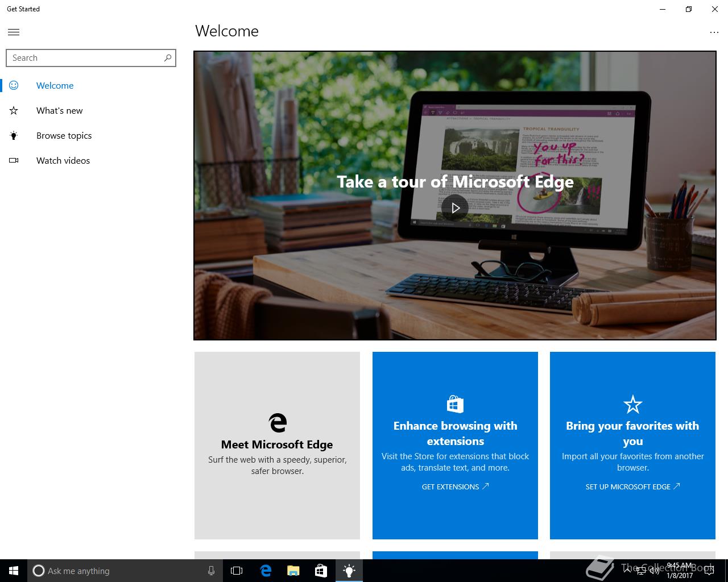Click the search magnifier icon
728x582 pixels.
(168, 57)
